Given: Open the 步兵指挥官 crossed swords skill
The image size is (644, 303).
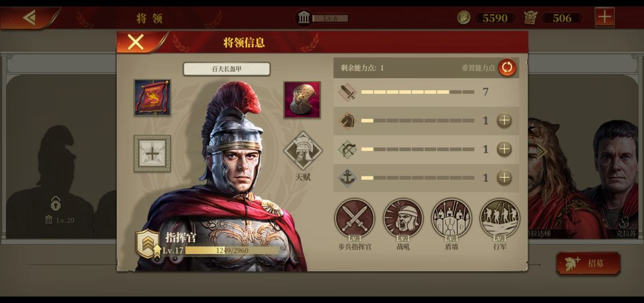Looking at the screenshot, I should [354, 218].
